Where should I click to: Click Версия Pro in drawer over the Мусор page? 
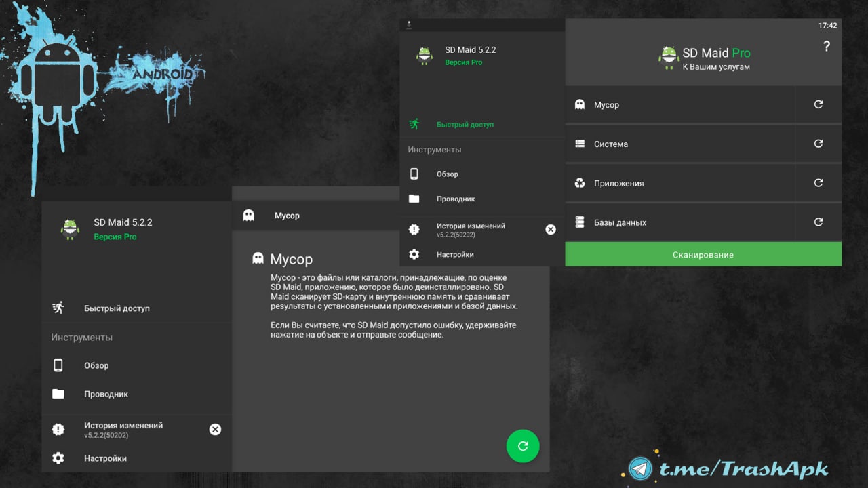tap(115, 237)
